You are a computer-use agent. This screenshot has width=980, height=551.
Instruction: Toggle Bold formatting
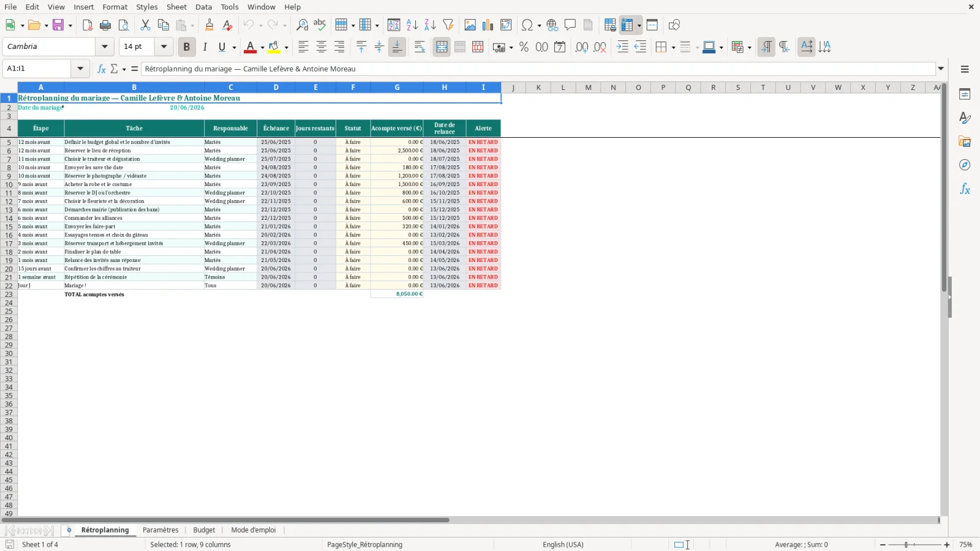tap(187, 47)
